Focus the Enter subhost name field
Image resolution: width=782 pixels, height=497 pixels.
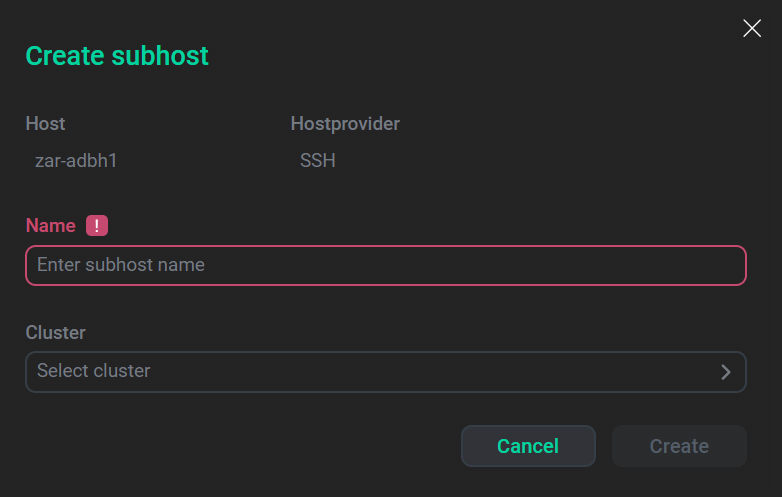(x=385, y=265)
